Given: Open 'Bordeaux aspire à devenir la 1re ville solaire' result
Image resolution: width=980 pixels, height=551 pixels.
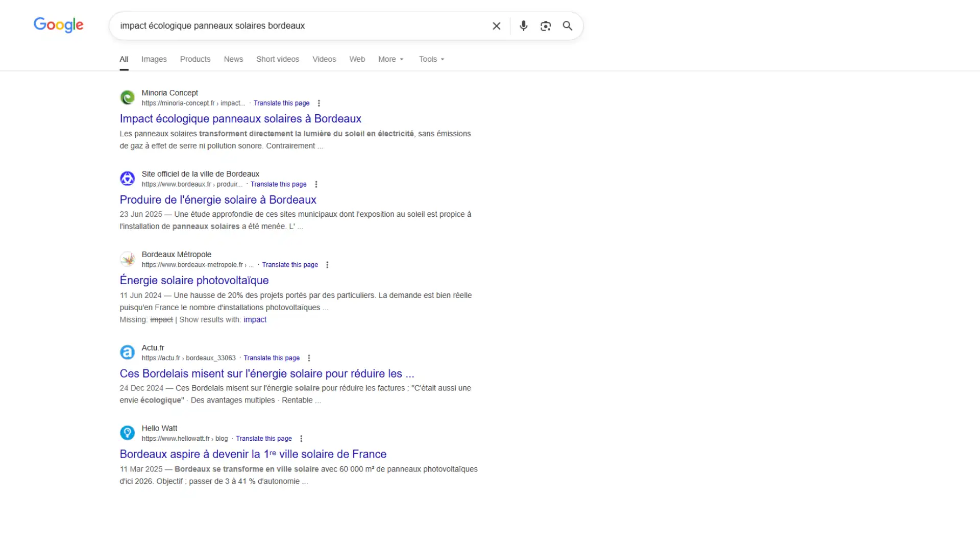Looking at the screenshot, I should coord(253,455).
